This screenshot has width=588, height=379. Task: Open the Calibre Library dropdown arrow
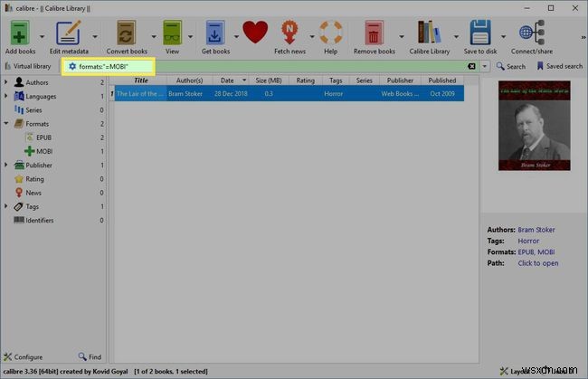(456, 37)
